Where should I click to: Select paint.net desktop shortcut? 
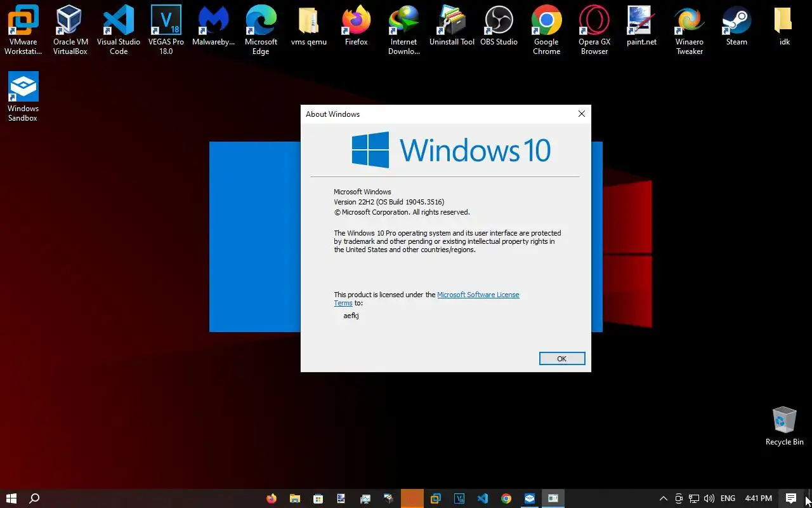(x=641, y=26)
